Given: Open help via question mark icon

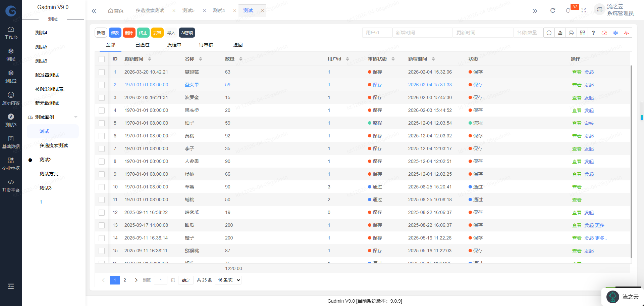Looking at the screenshot, I should pos(593,33).
